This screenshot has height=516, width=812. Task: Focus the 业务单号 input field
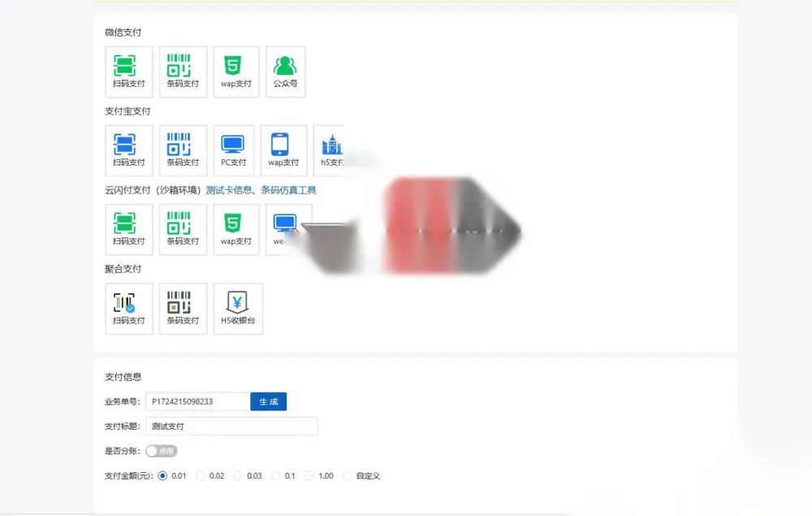coord(198,401)
